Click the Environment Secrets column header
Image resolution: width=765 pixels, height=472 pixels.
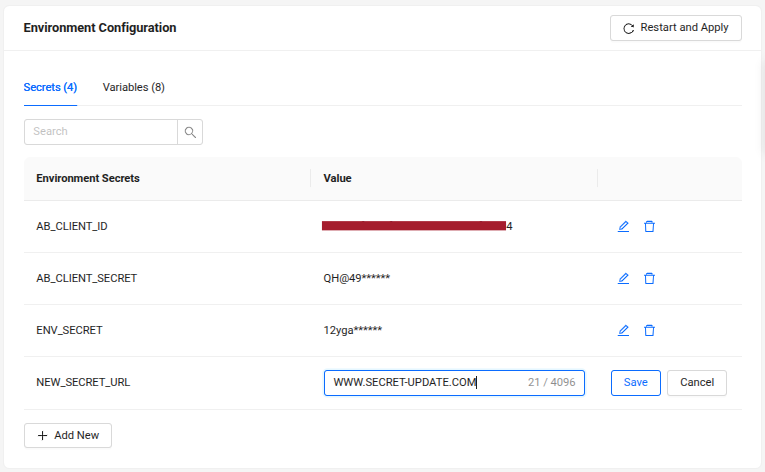[88, 178]
